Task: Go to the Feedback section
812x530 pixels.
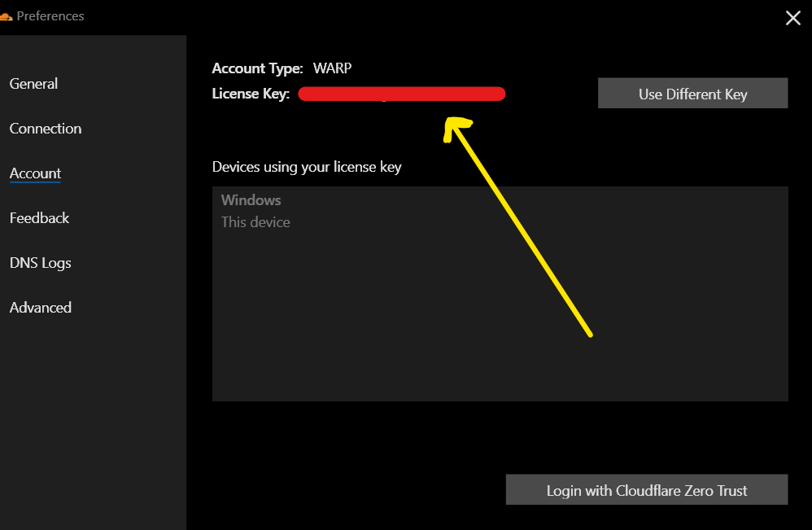Action: 39,218
